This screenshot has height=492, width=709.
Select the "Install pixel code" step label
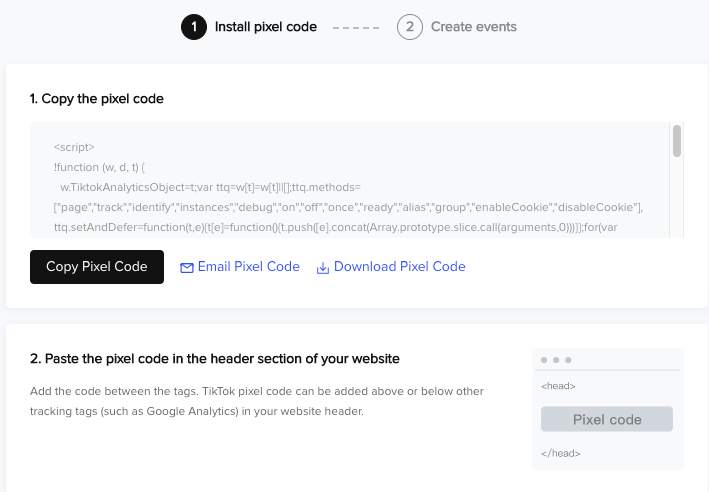click(x=265, y=27)
